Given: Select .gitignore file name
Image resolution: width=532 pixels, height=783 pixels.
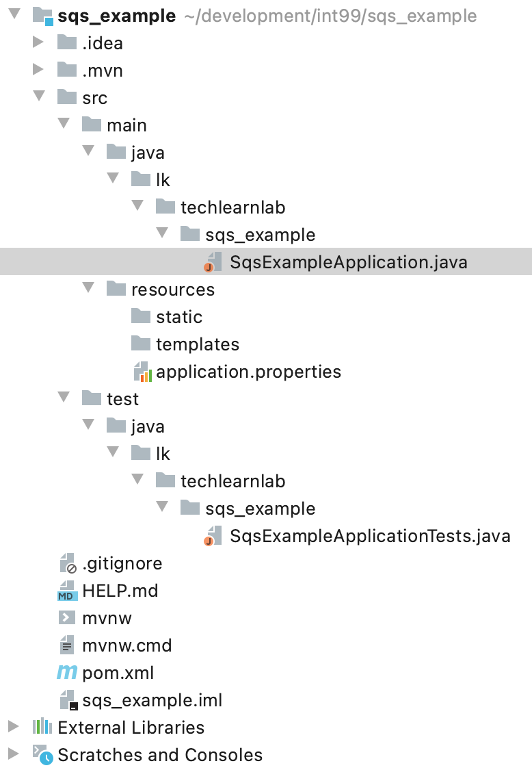Looking at the screenshot, I should [x=122, y=564].
